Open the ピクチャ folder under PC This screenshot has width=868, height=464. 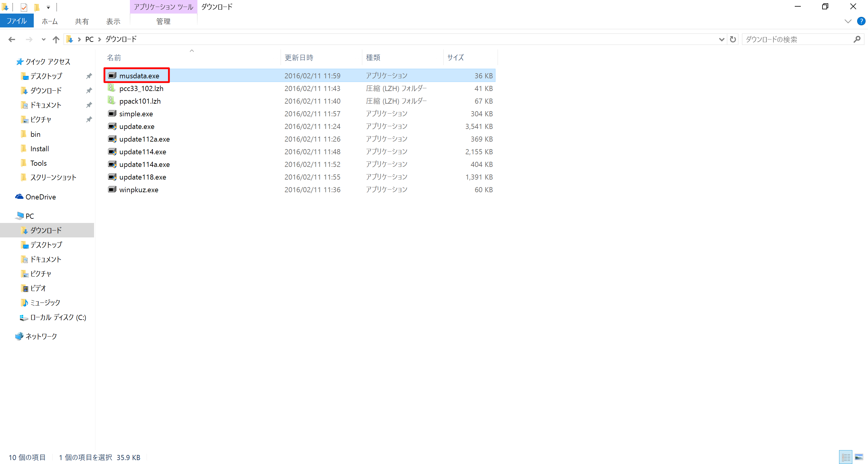click(41, 274)
